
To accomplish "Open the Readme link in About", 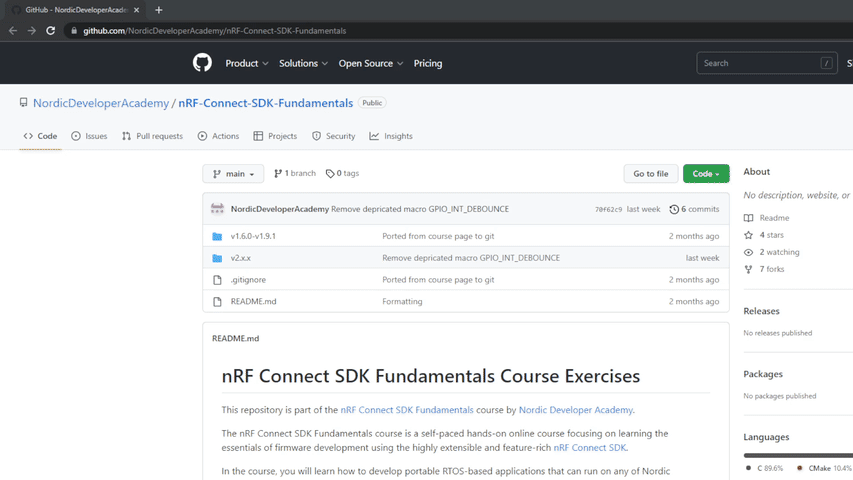I will [x=767, y=218].
